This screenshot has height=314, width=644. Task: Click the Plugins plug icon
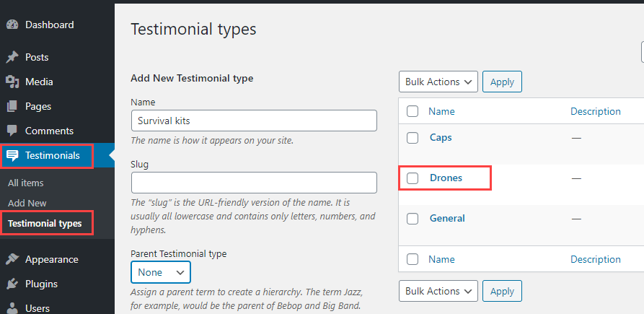point(12,284)
